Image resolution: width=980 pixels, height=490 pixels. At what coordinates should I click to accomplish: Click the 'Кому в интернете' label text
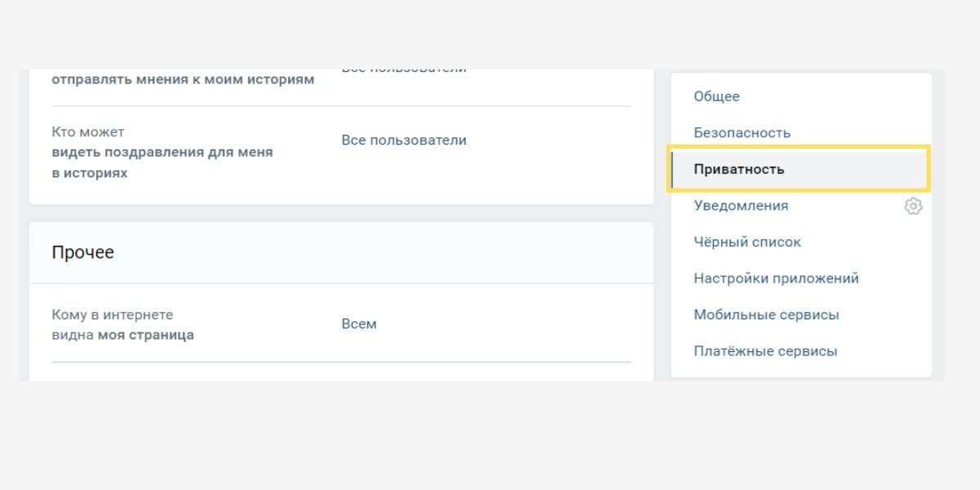click(113, 314)
